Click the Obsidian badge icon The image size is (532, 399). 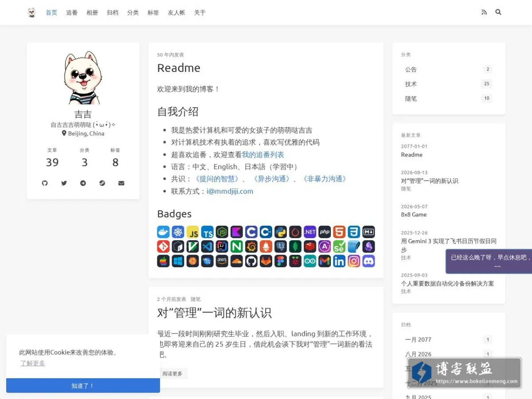click(368, 246)
